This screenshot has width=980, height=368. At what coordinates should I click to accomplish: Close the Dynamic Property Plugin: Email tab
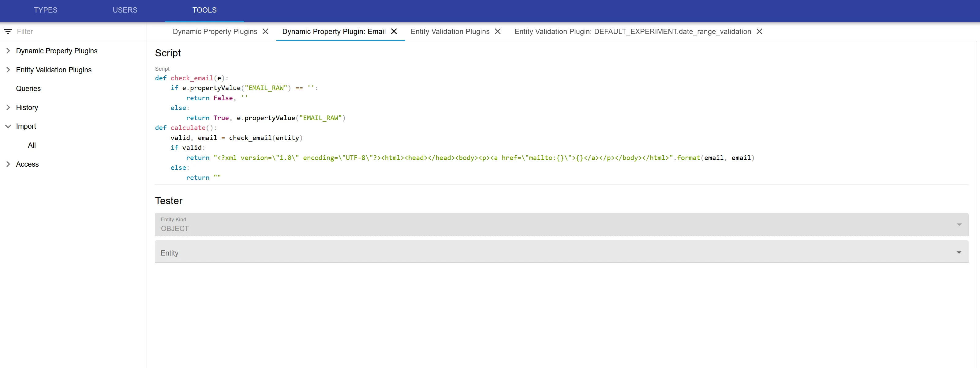coord(394,32)
